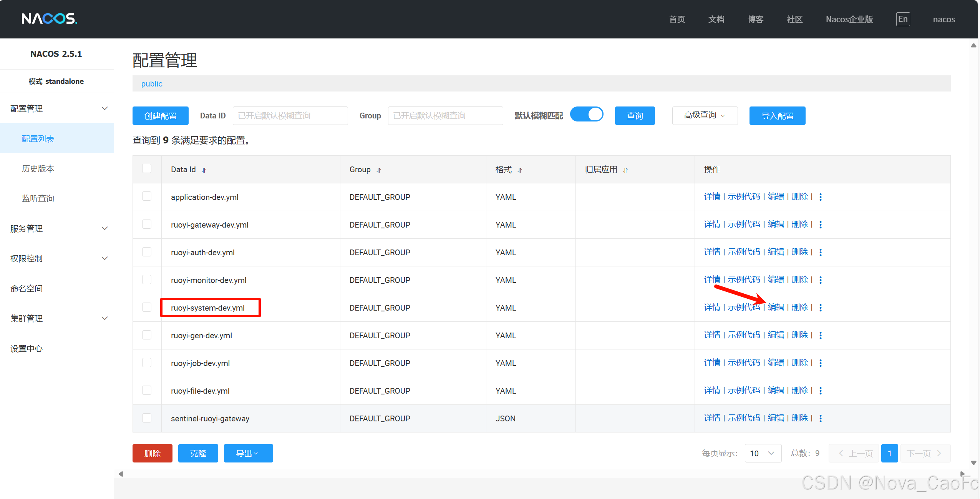Screen dimensions: 980x499
Task: Open more actions for ruoyi-monitor-dev.yml
Action: (x=821, y=280)
